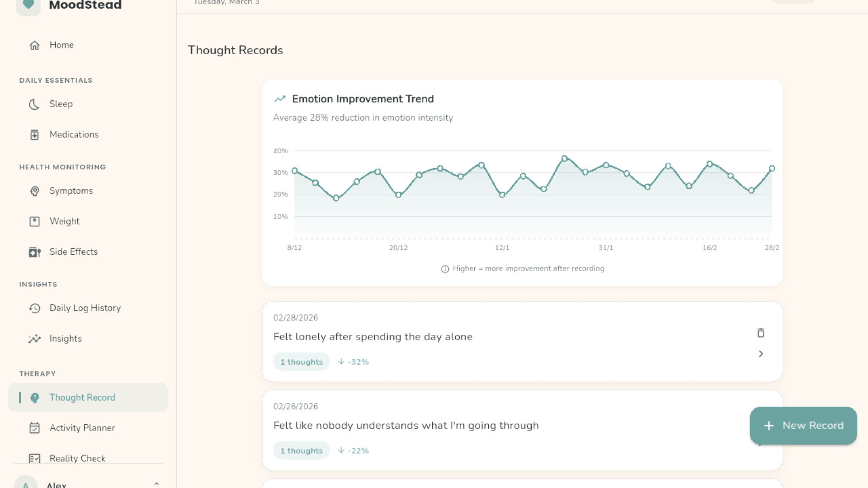Screen dimensions: 868x488
Task: Click the Sleep moon icon
Action: tap(34, 104)
